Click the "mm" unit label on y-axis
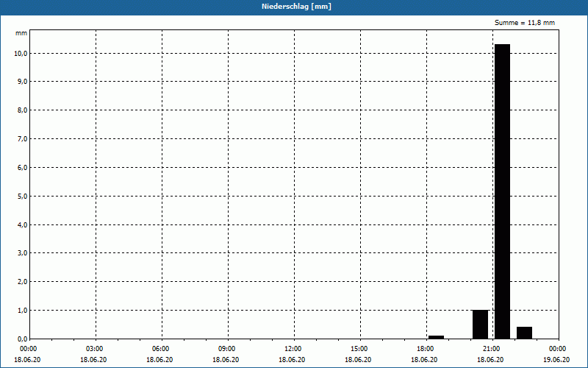 pyautogui.click(x=21, y=33)
